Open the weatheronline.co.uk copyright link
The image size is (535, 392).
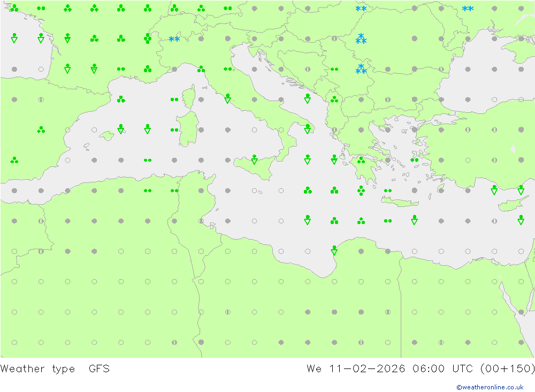point(490,387)
